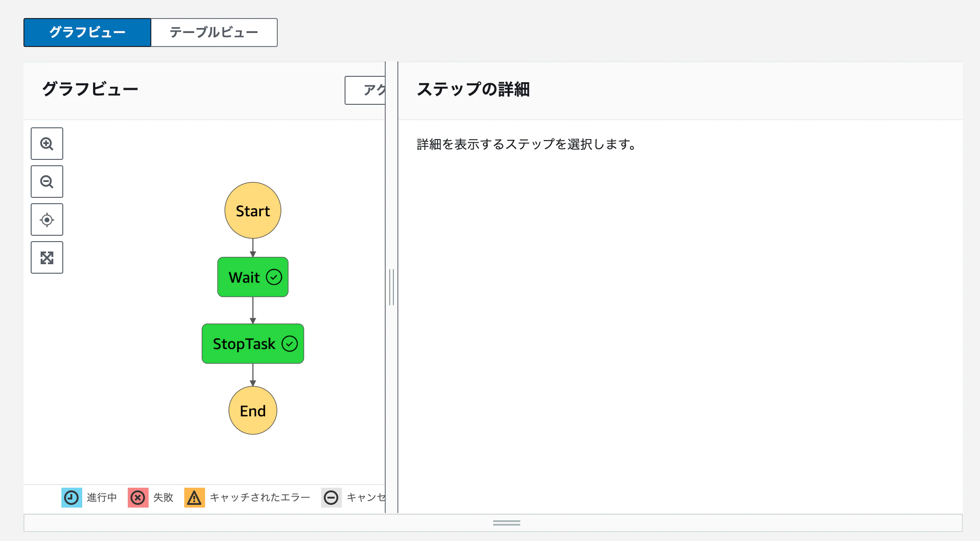Open fullscreen view via the expand icon

click(x=47, y=257)
